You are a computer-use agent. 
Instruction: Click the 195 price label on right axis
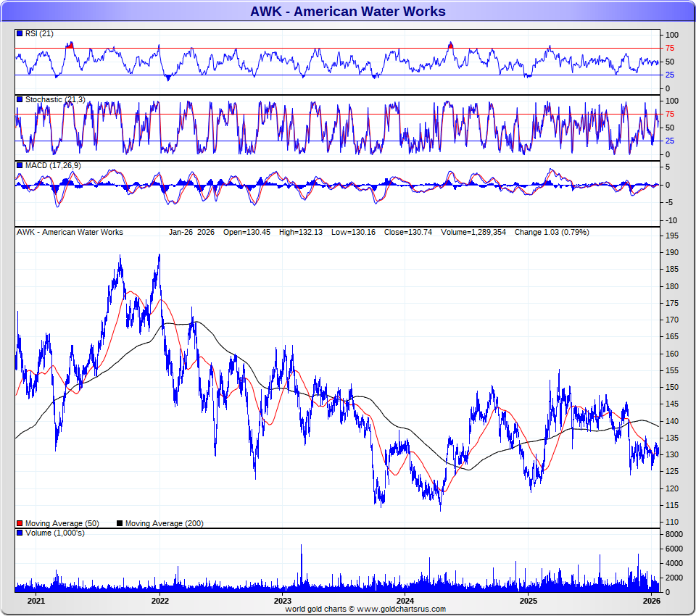(x=672, y=236)
